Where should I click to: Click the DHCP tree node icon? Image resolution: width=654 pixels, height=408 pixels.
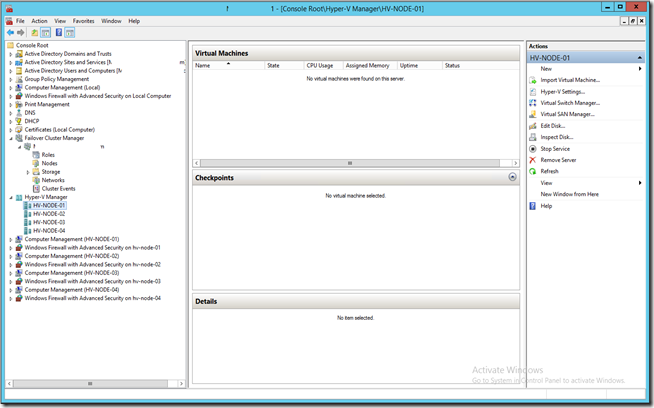pyautogui.click(x=19, y=121)
